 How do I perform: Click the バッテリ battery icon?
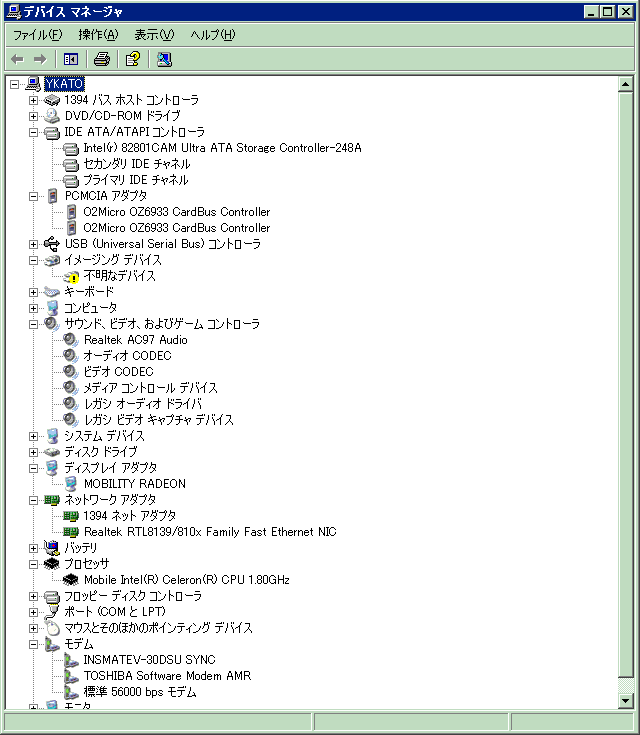click(x=52, y=548)
